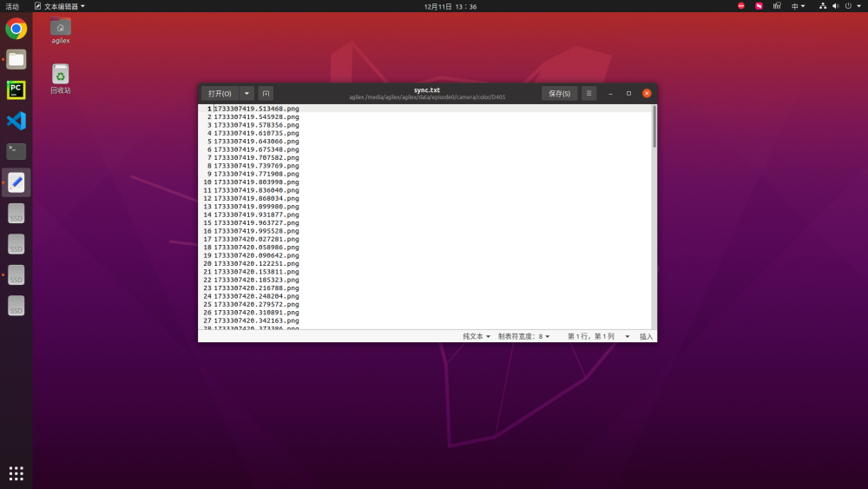Open the 文本编辑器 application menu

[60, 6]
